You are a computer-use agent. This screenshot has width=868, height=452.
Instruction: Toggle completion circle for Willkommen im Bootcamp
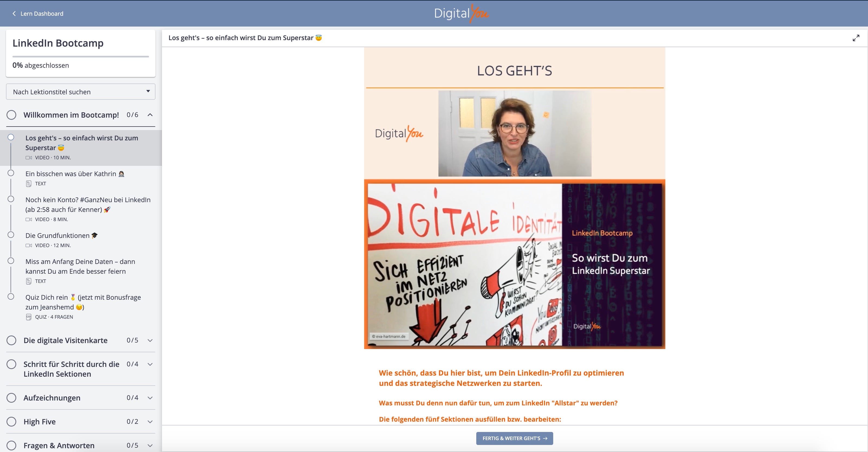(x=11, y=115)
